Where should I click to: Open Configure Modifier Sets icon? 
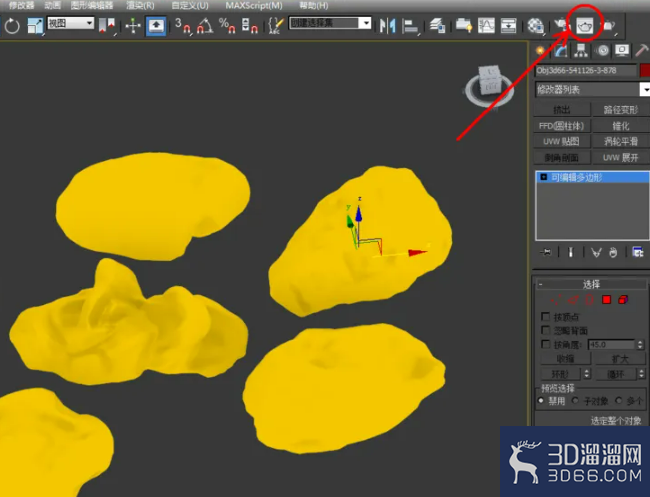[638, 252]
